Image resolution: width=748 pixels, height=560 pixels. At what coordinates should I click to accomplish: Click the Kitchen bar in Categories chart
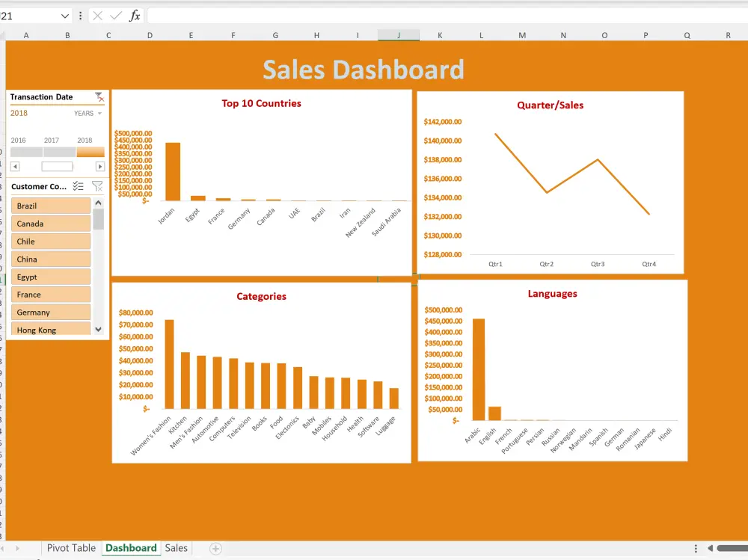185,381
